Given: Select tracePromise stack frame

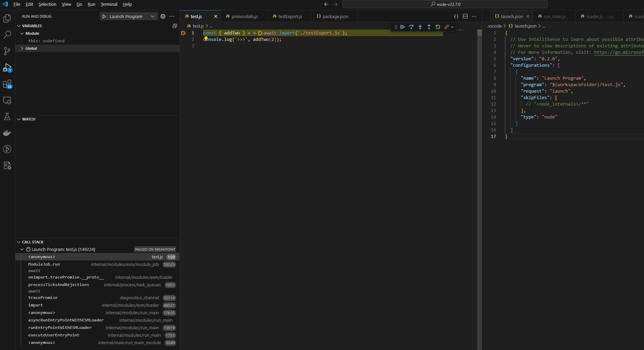Looking at the screenshot, I should 97,298.
